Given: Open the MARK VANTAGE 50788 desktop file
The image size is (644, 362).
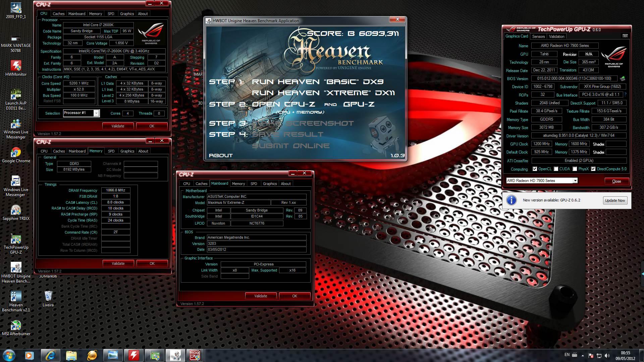Looking at the screenshot, I should [16, 44].
